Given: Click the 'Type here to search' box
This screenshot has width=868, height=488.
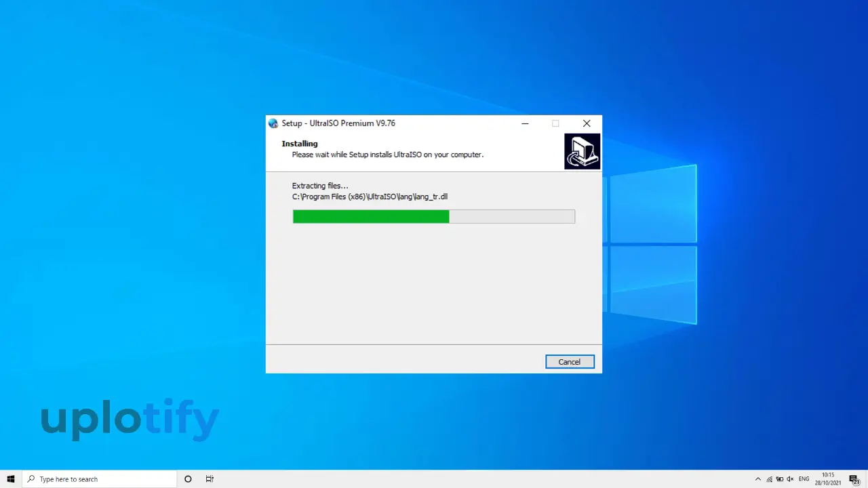Looking at the screenshot, I should tap(100, 479).
